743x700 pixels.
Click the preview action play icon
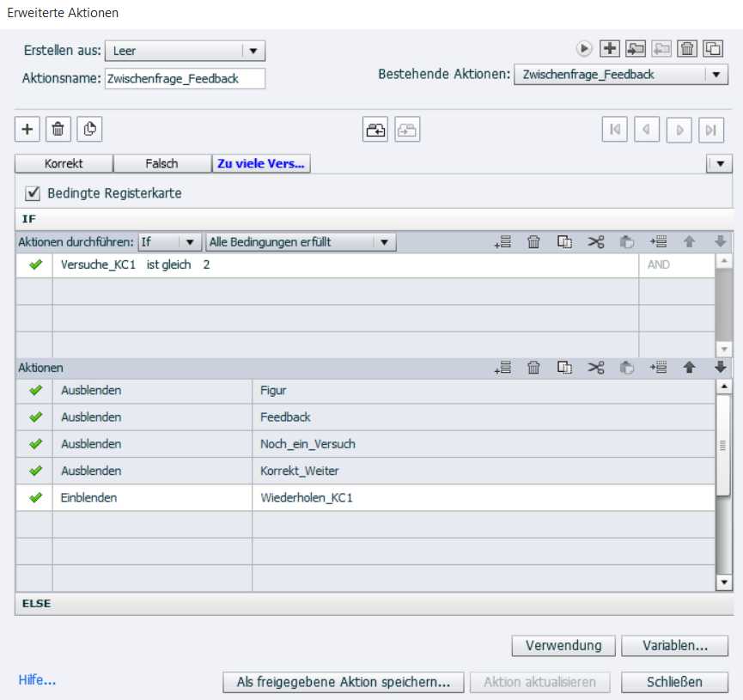[x=585, y=49]
